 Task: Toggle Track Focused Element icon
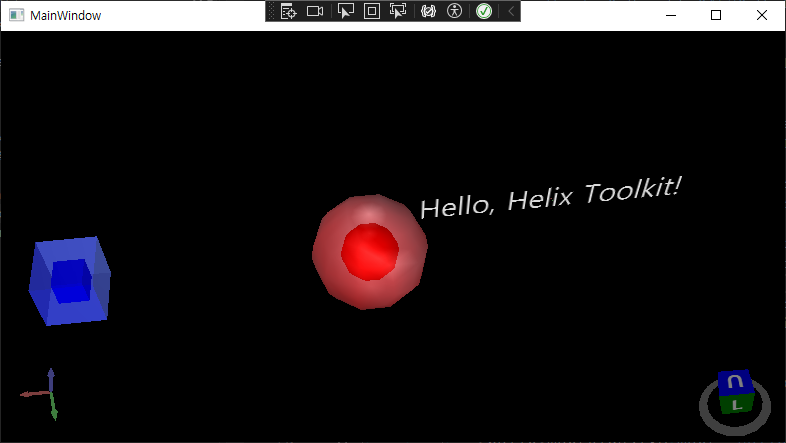coord(398,11)
